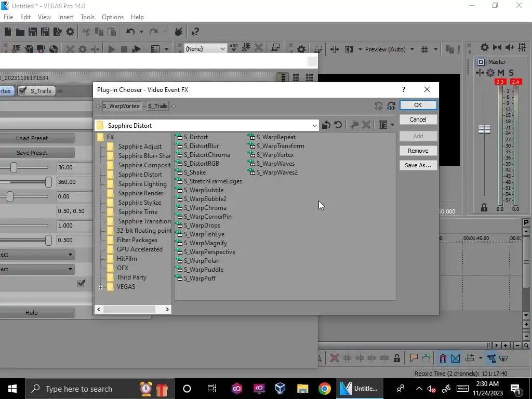The width and height of the screenshot is (532, 399).
Task: Toggle the S_Trails effect checkbox in FX window
Action: [23, 90]
